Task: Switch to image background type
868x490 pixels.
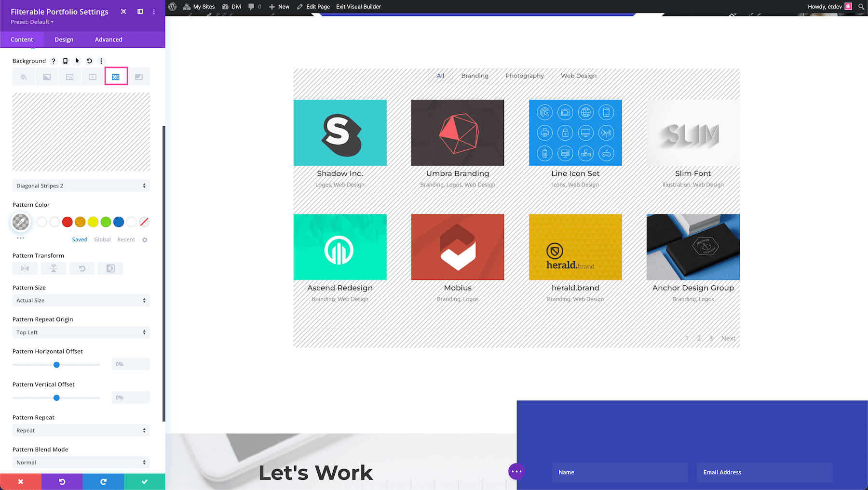Action: [69, 76]
